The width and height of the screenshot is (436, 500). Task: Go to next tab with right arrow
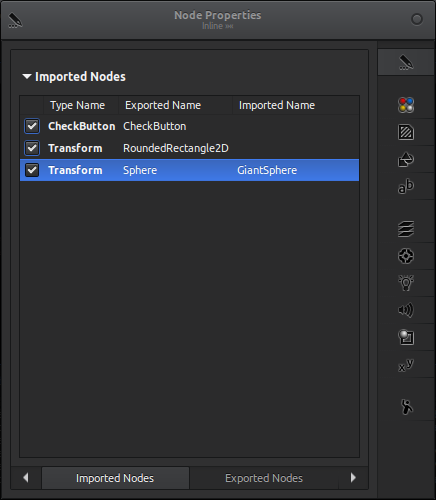click(x=353, y=478)
